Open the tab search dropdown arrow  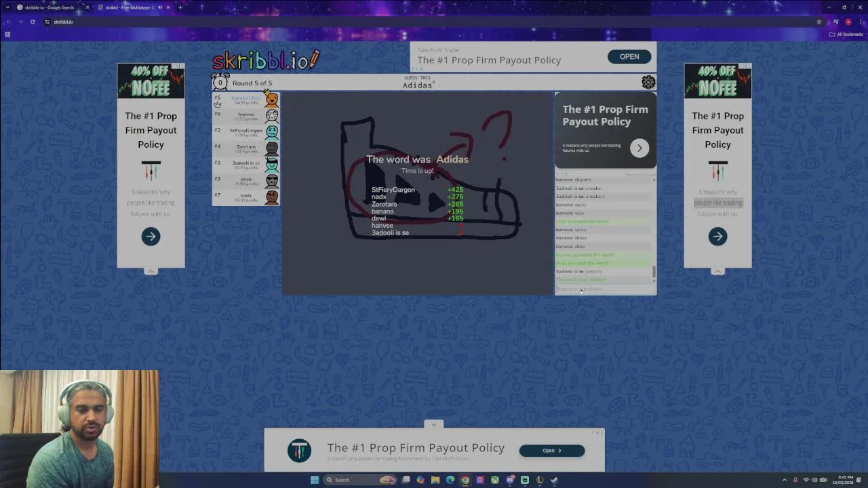point(7,7)
